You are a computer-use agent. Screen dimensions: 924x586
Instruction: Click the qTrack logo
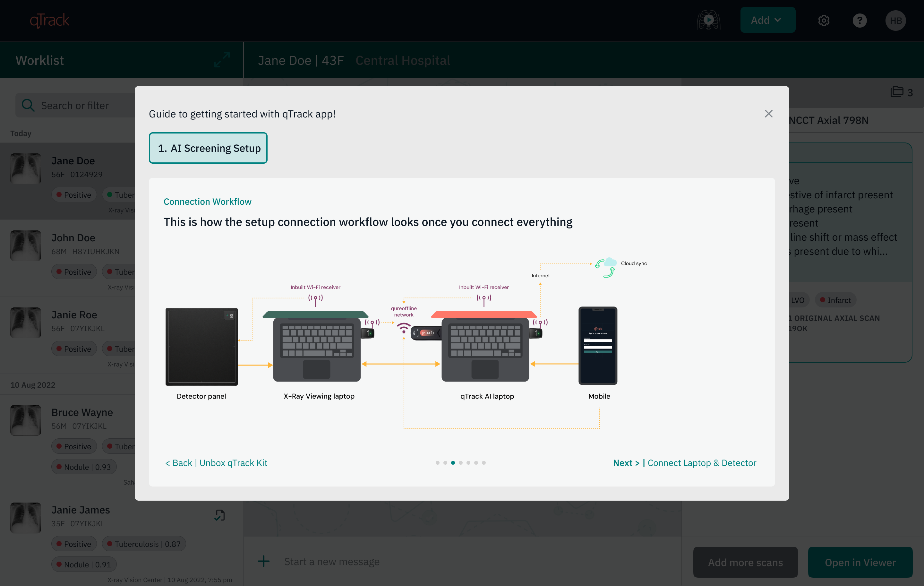[49, 20]
